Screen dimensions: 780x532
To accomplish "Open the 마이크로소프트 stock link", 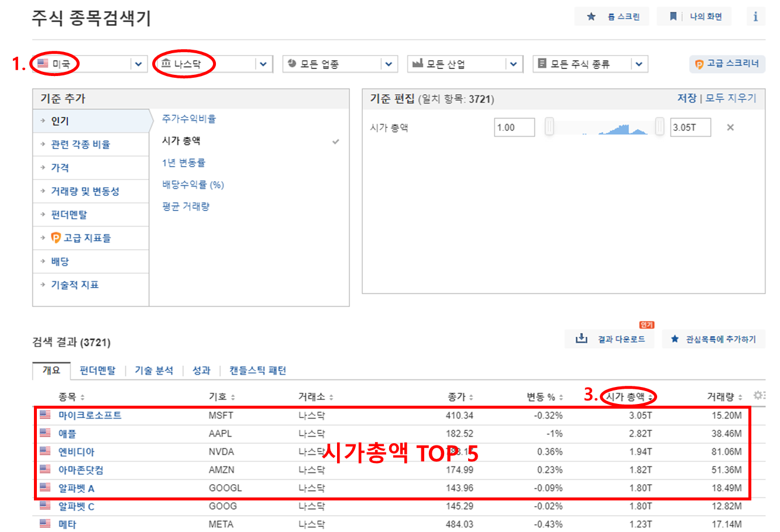I will click(90, 416).
